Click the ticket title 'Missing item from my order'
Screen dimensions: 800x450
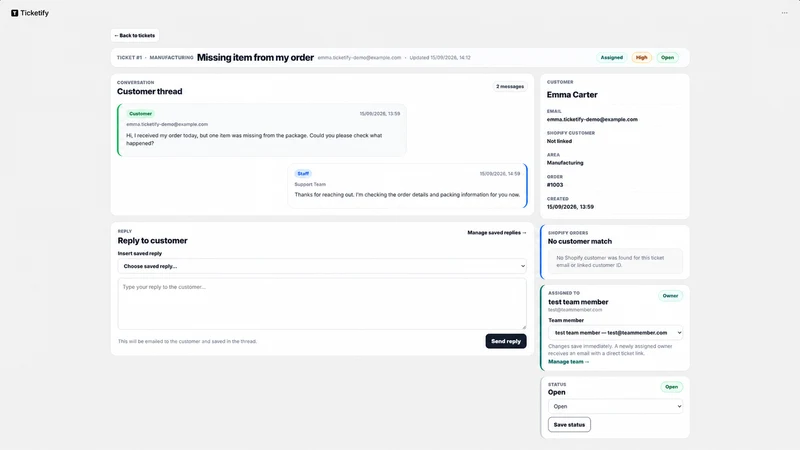point(255,58)
